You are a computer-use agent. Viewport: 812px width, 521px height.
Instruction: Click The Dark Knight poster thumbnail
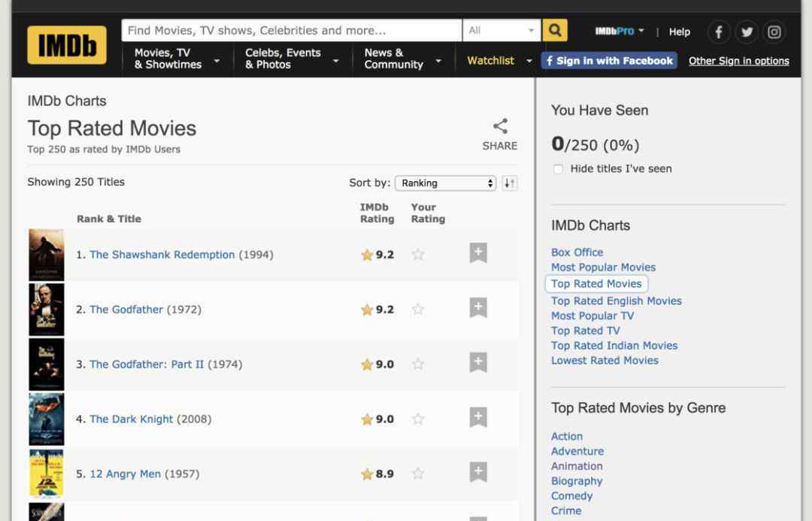[47, 420]
